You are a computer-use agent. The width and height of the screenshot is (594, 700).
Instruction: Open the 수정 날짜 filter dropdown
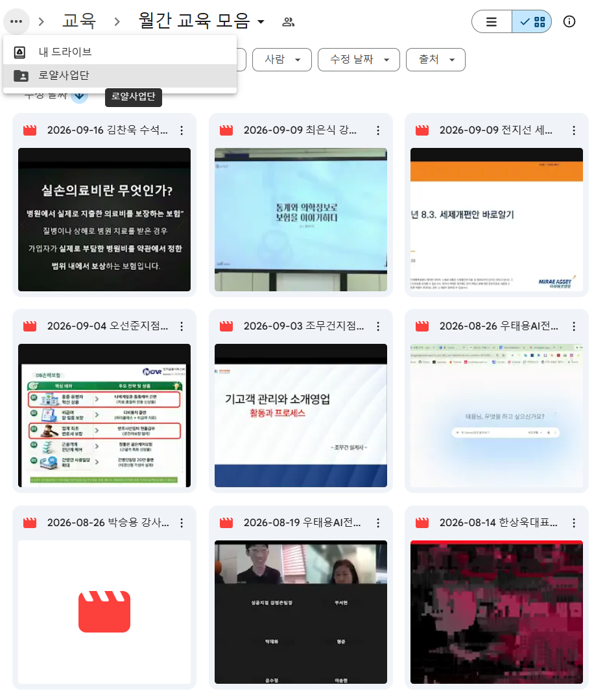point(359,60)
